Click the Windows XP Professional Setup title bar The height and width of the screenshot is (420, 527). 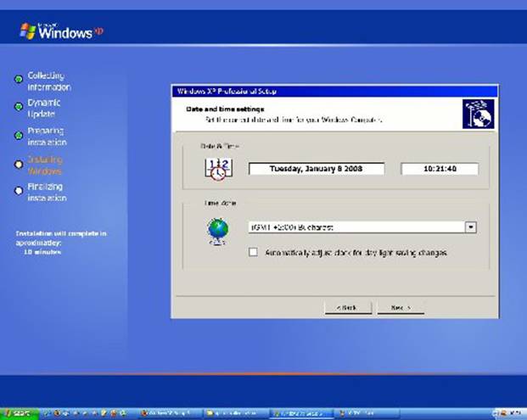point(334,91)
